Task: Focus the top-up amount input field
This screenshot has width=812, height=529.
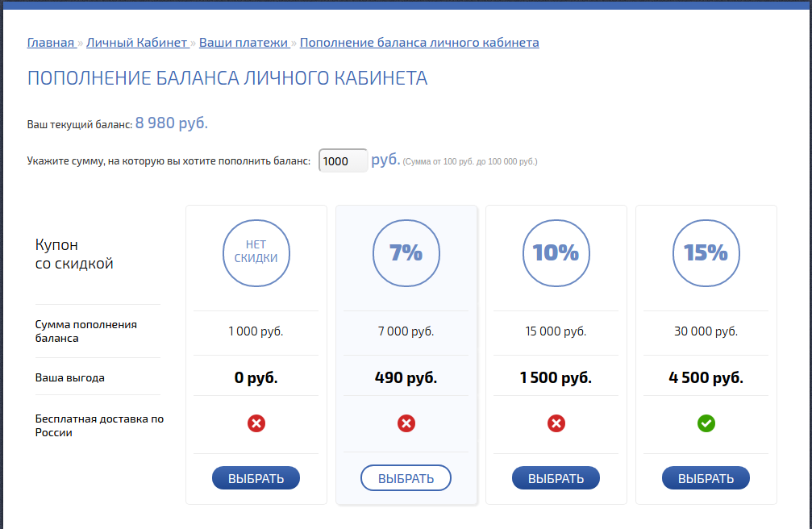Action: click(343, 160)
